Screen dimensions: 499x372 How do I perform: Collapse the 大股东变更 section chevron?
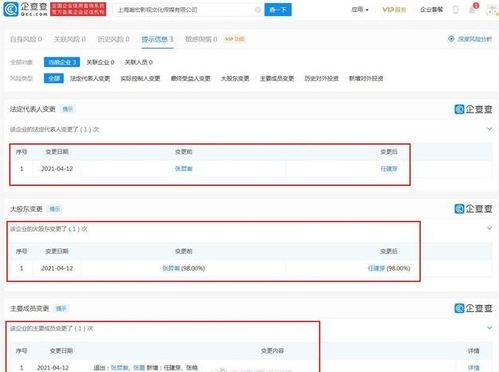(x=489, y=228)
